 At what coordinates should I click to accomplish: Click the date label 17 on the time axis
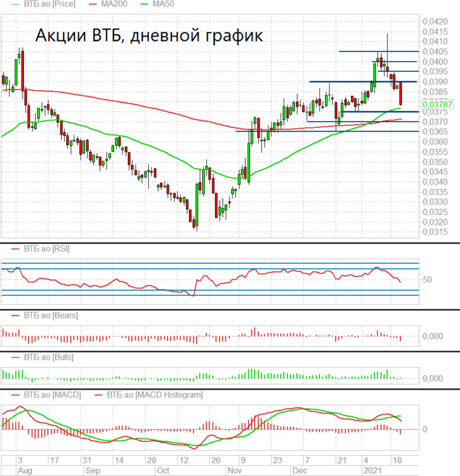point(54,460)
